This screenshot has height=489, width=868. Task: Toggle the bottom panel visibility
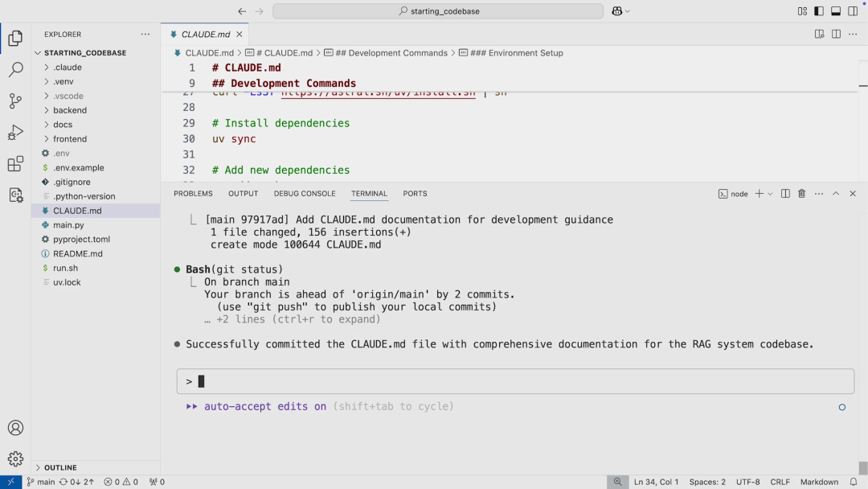click(836, 11)
